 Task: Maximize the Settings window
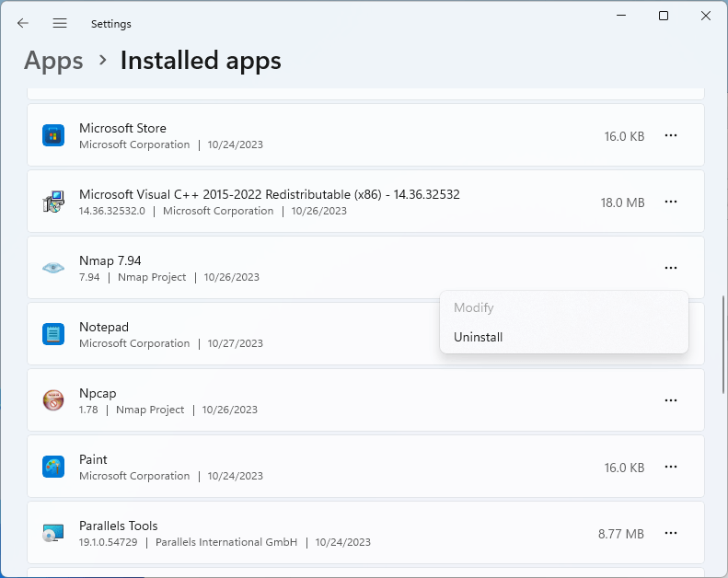(x=664, y=16)
